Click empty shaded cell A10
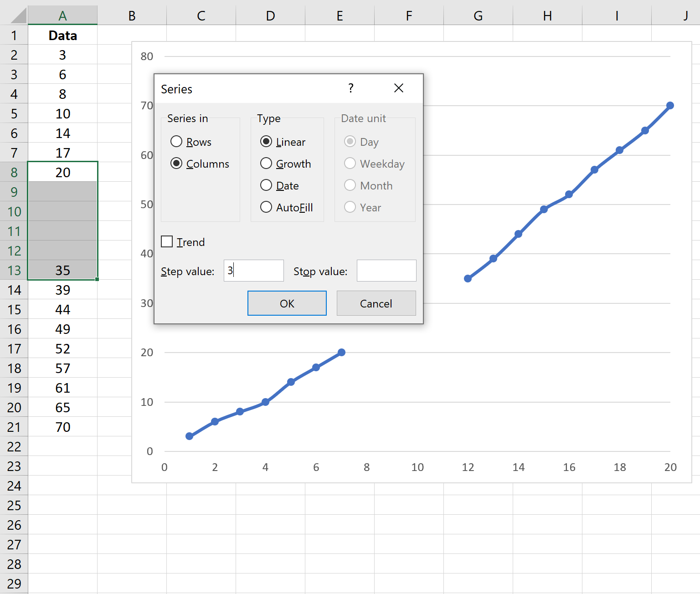The image size is (700, 594). [x=63, y=212]
